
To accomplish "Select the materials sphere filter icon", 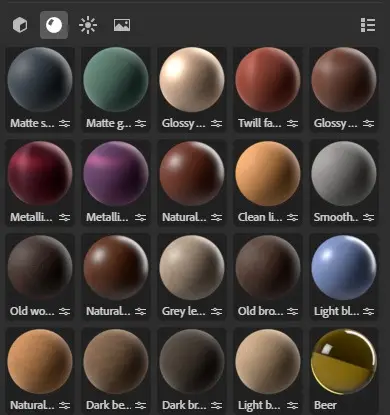I will (54, 25).
